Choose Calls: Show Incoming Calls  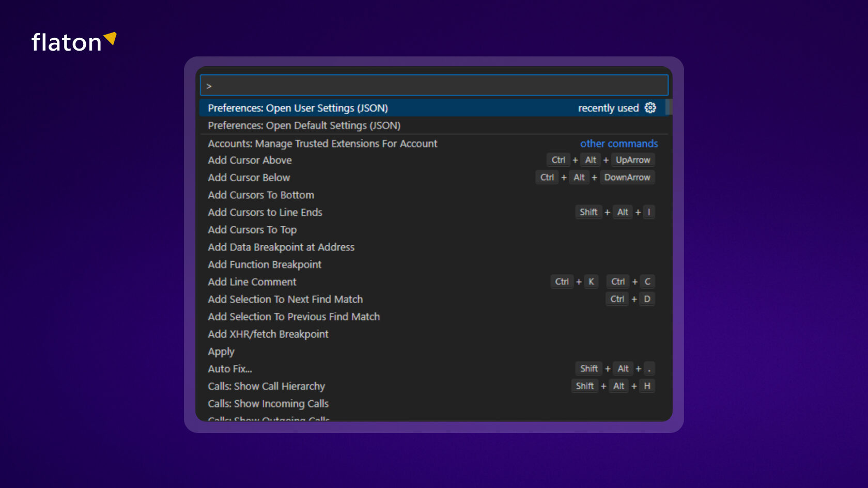click(433, 404)
